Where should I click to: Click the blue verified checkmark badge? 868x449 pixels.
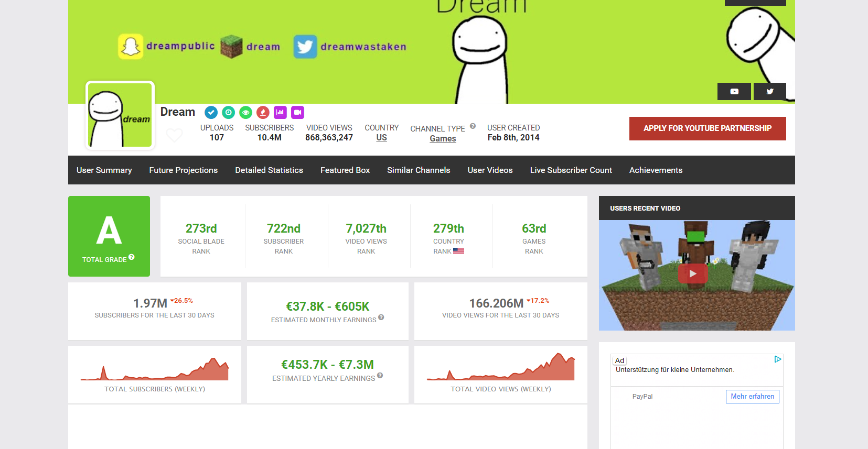tap(211, 112)
